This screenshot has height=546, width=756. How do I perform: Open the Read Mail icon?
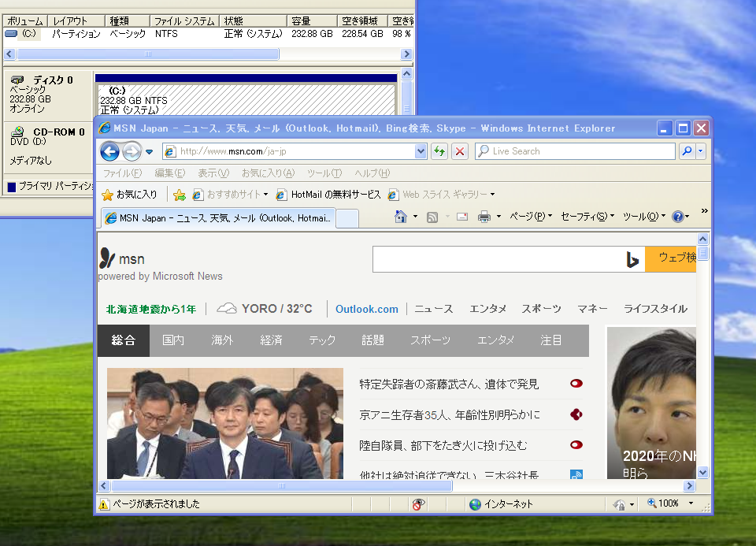461,217
